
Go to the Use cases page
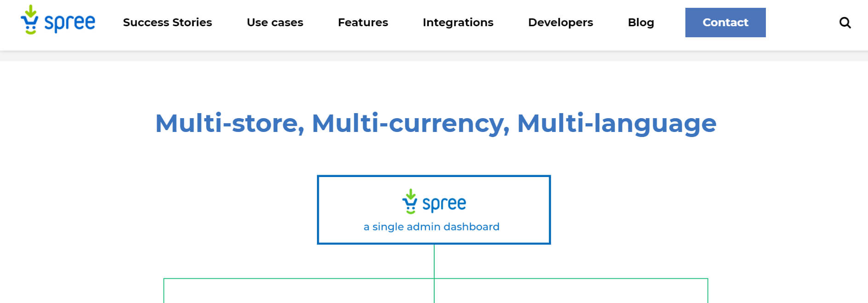(275, 23)
